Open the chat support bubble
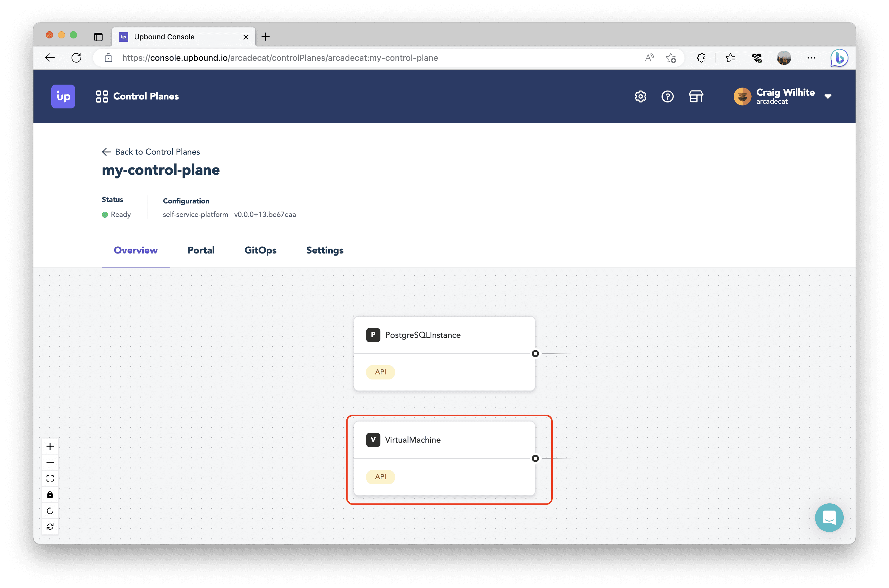The image size is (889, 588). [829, 517]
